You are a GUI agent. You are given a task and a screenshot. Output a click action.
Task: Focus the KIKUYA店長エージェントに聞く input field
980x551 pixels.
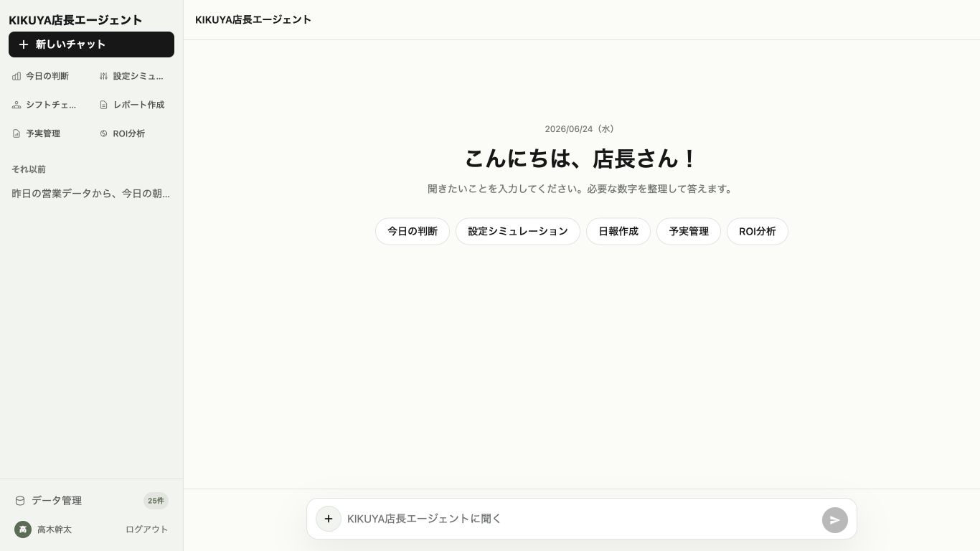[581, 519]
